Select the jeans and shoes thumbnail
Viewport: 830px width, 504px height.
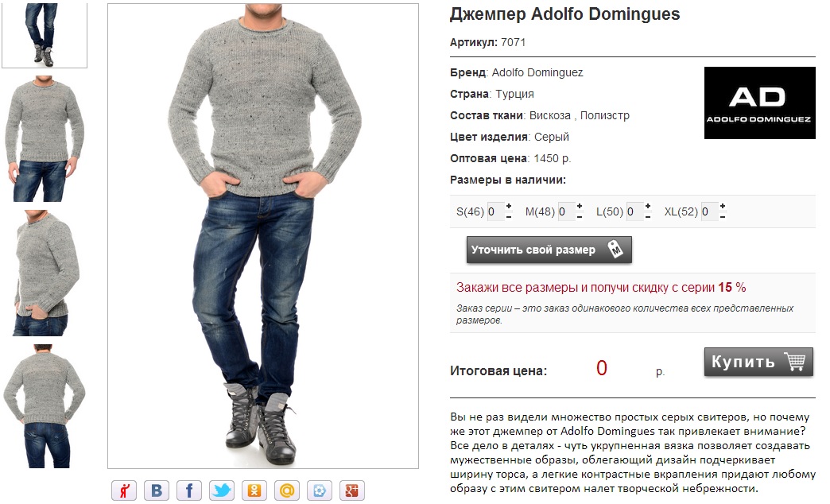tap(45, 34)
